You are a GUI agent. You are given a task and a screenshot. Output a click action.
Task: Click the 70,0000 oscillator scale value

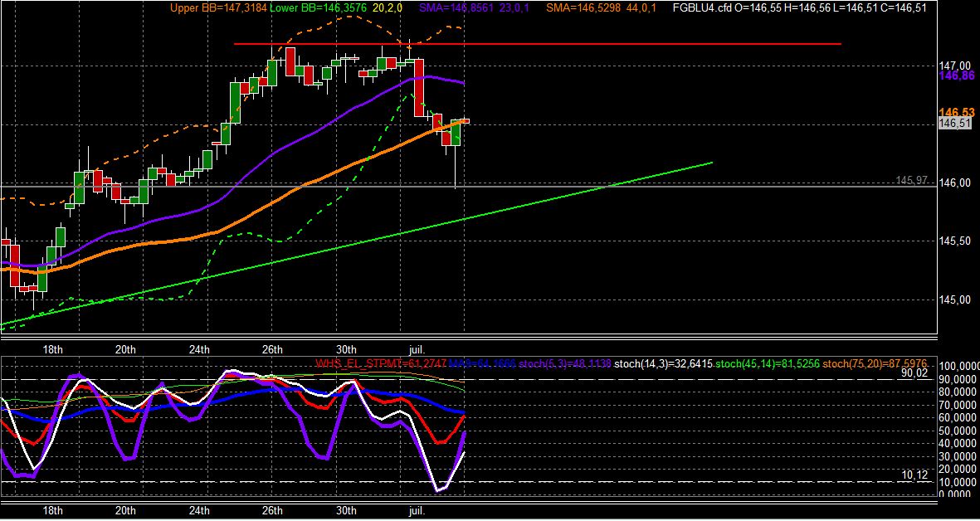click(958, 406)
